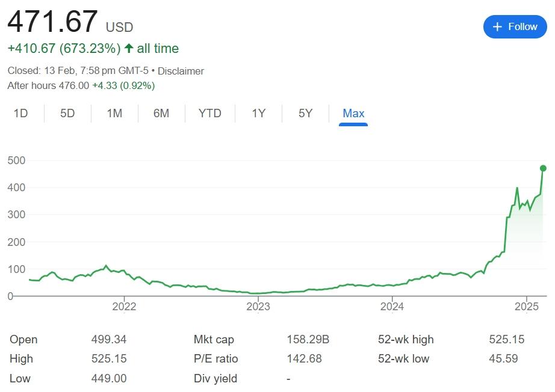Select the Max range tab
The image size is (555, 392).
pyautogui.click(x=353, y=113)
